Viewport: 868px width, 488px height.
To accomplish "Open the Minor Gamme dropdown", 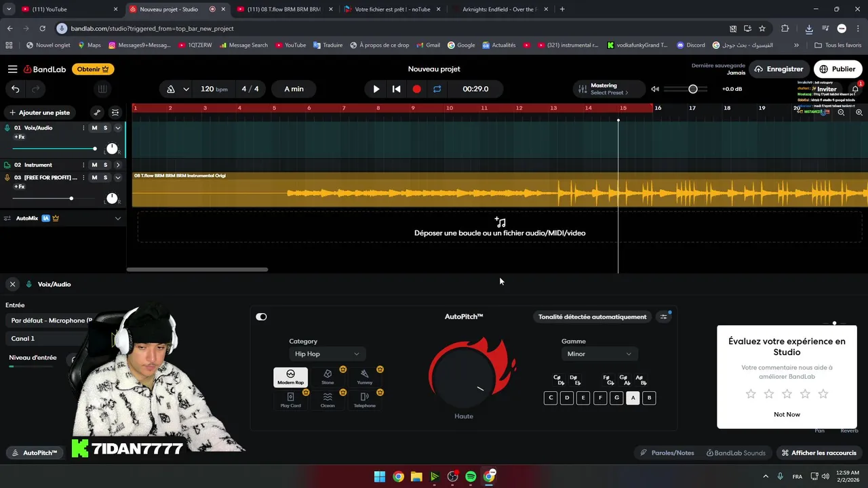I will [x=599, y=354].
